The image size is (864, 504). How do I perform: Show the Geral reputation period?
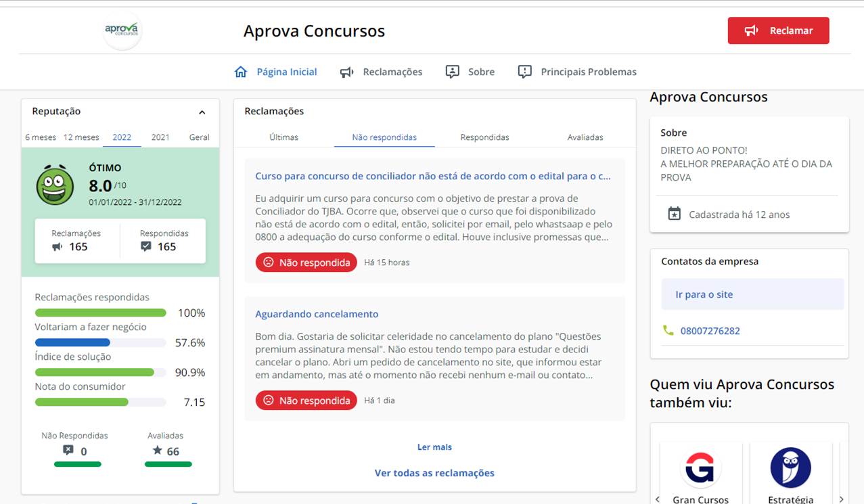click(199, 137)
